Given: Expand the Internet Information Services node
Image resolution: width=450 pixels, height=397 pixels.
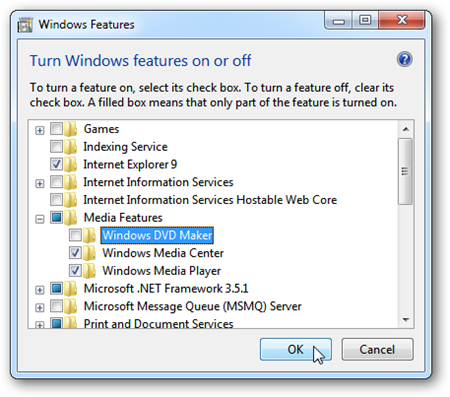Looking at the screenshot, I should tap(40, 183).
